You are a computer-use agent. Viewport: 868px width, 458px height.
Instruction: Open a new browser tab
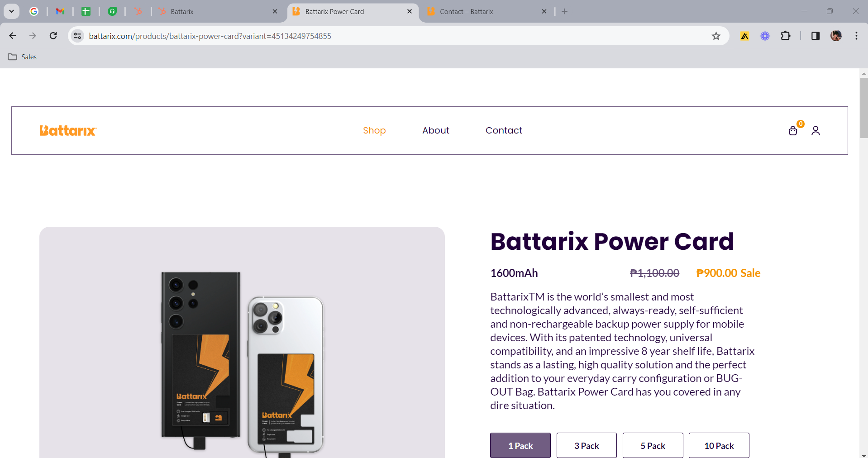[564, 11]
